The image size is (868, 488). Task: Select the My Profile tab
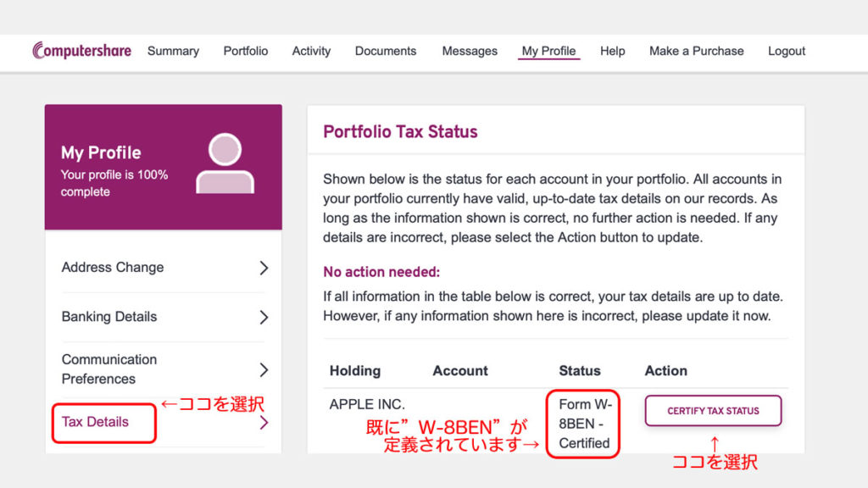pyautogui.click(x=548, y=51)
